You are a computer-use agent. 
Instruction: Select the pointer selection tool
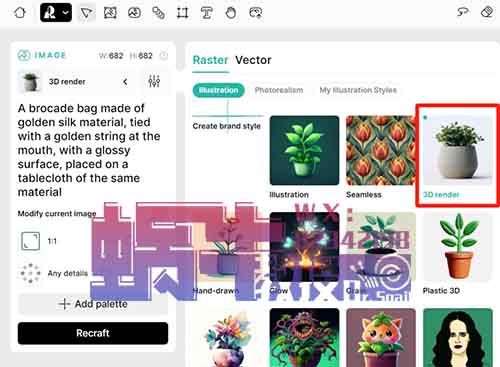tap(86, 13)
